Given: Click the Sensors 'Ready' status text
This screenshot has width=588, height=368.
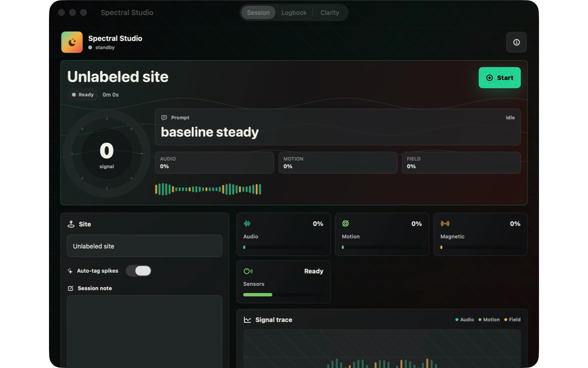Looking at the screenshot, I should 314,271.
